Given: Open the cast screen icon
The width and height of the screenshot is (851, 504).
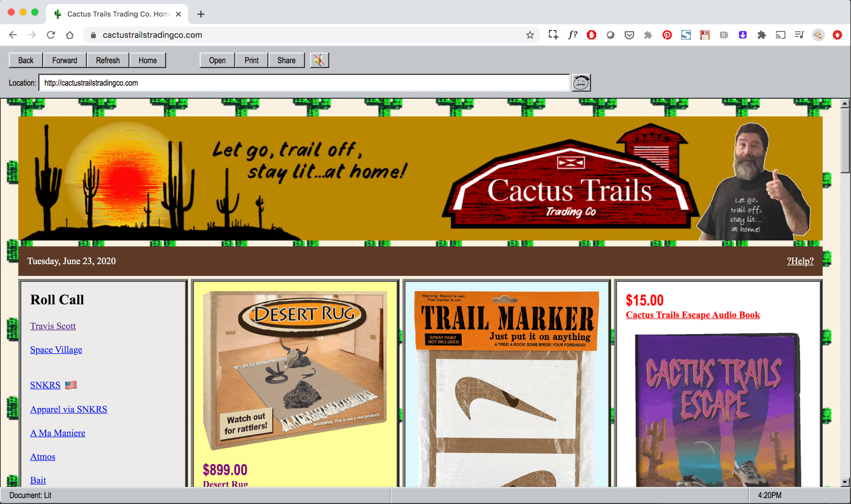Looking at the screenshot, I should coord(780,35).
